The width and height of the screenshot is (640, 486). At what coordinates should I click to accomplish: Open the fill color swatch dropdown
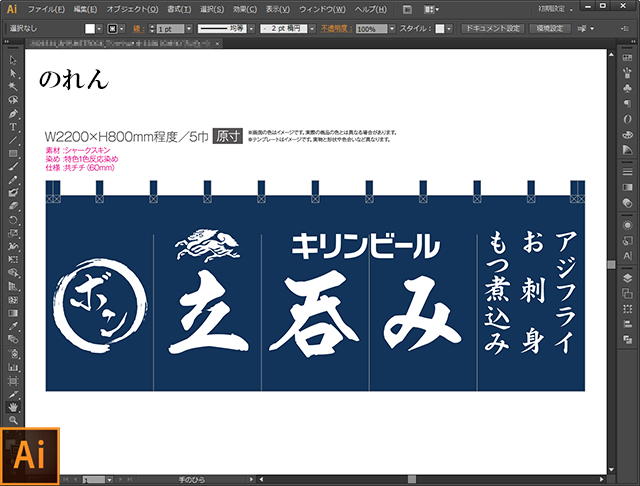[x=99, y=29]
